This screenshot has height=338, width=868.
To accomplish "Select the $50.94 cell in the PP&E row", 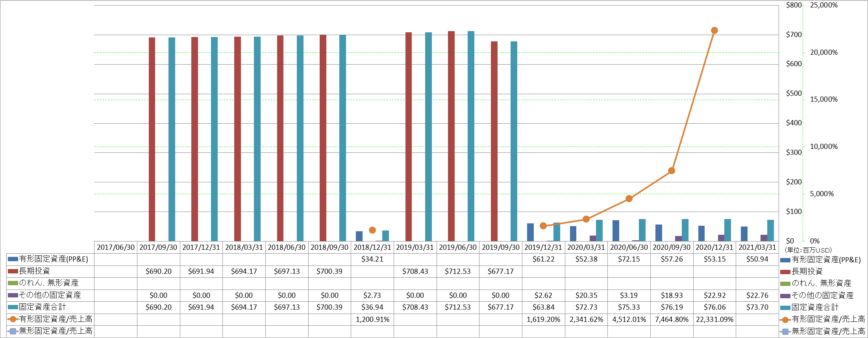I will (x=757, y=259).
